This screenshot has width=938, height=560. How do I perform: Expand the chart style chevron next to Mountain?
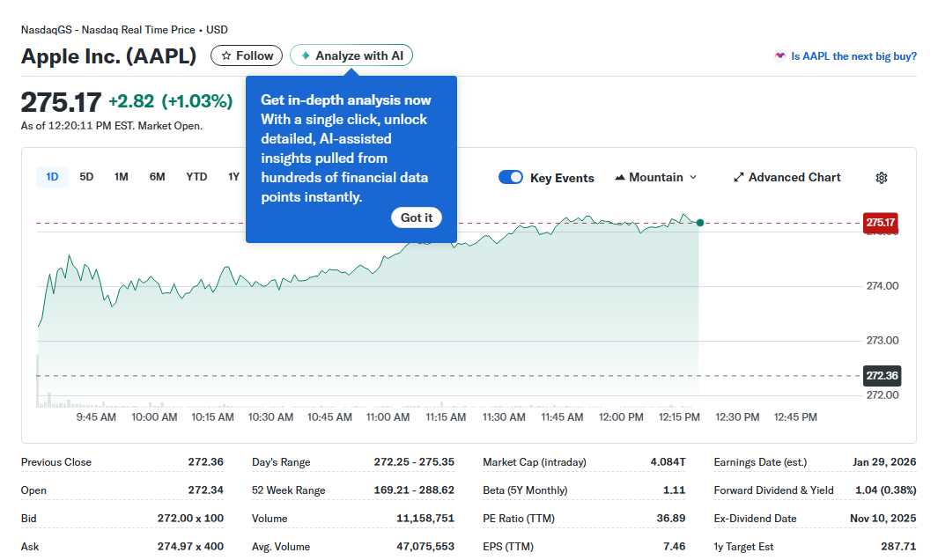(x=693, y=177)
